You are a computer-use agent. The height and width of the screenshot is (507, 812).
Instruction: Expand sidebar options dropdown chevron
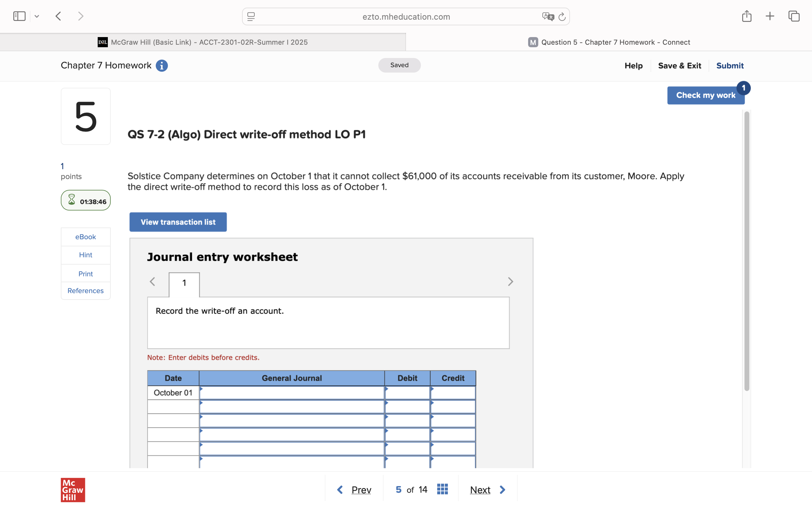(x=37, y=16)
